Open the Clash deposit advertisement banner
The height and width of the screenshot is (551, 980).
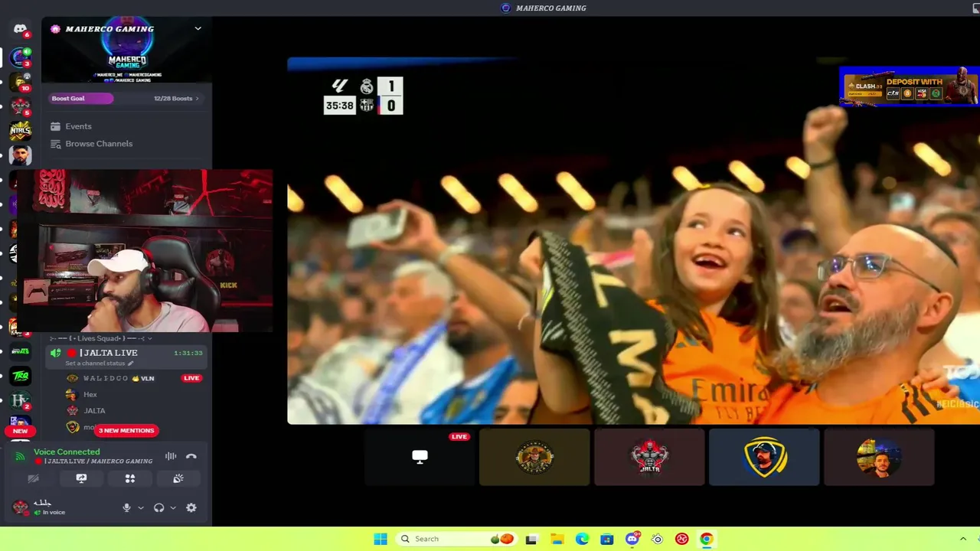(909, 86)
